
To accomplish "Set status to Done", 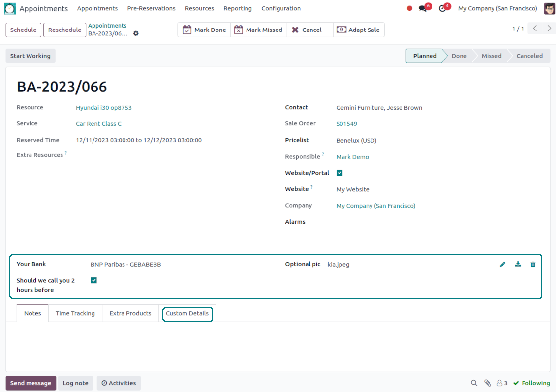I will [x=459, y=56].
